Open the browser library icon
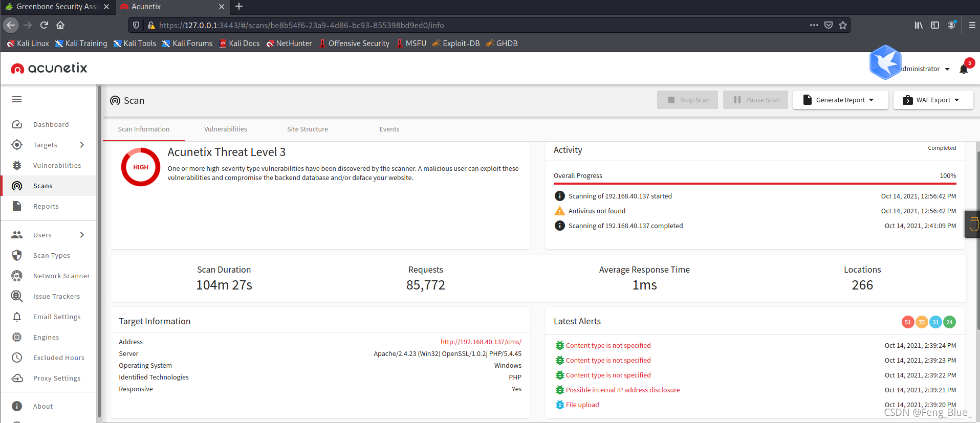 919,25
